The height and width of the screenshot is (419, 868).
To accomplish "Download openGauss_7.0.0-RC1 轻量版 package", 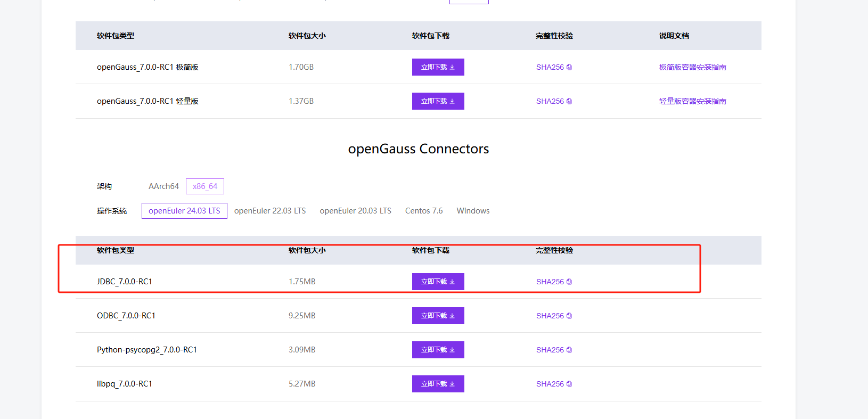I will 438,101.
